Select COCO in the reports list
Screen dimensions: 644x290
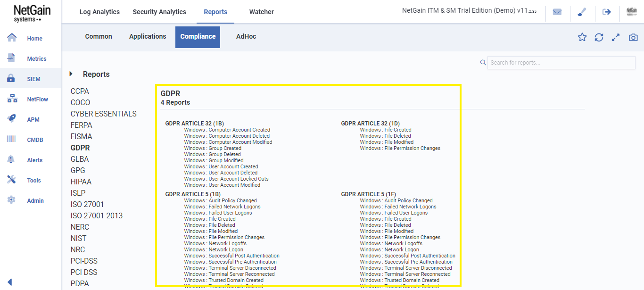pyautogui.click(x=80, y=102)
